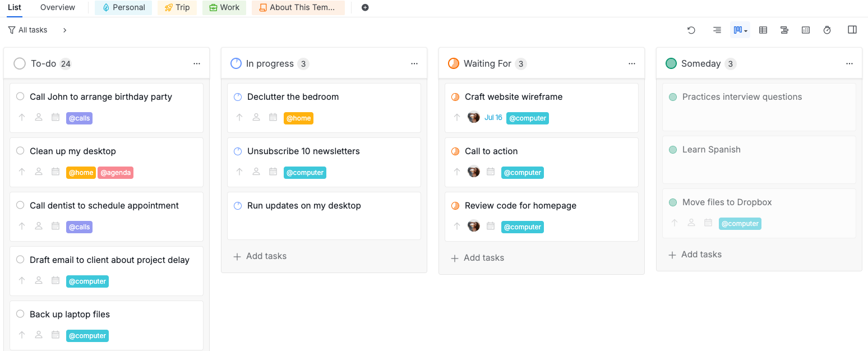Screen dimensions: 868x351
Task: Toggle the right side panel icon
Action: (x=852, y=30)
